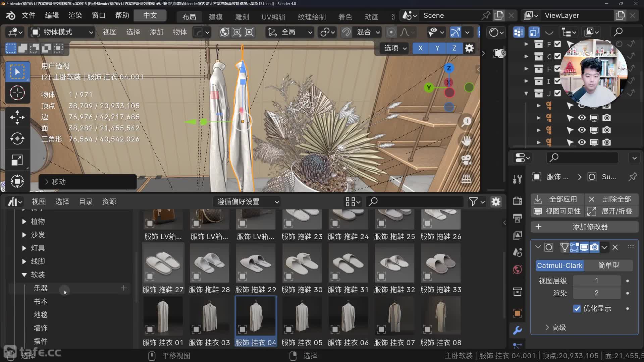Toggle camera view icon in viewport

point(466,159)
